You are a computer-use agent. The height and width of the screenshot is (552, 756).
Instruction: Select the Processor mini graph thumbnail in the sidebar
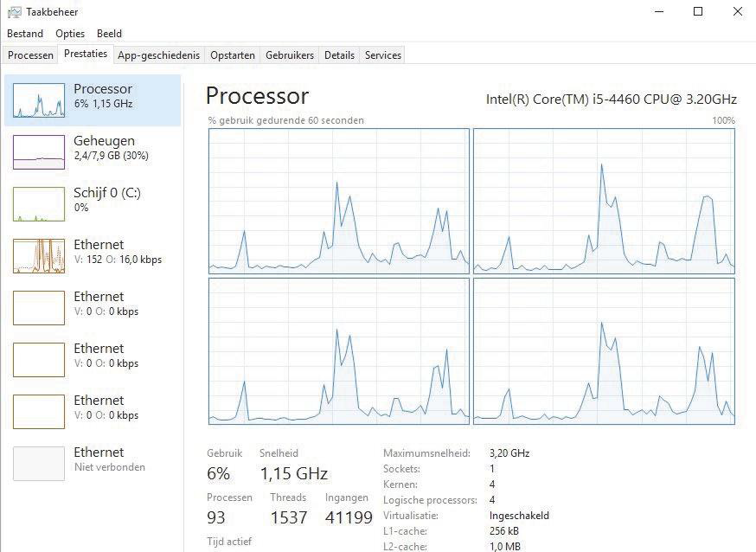pos(39,100)
